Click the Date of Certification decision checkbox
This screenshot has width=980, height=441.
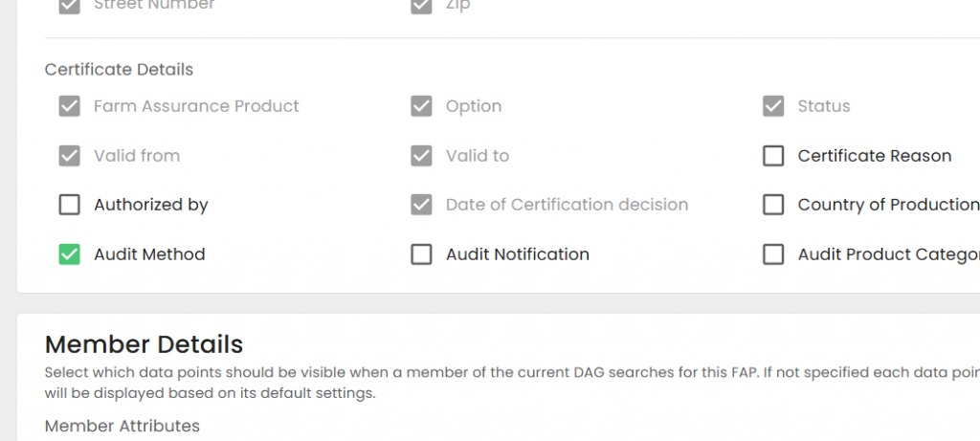pyautogui.click(x=421, y=205)
